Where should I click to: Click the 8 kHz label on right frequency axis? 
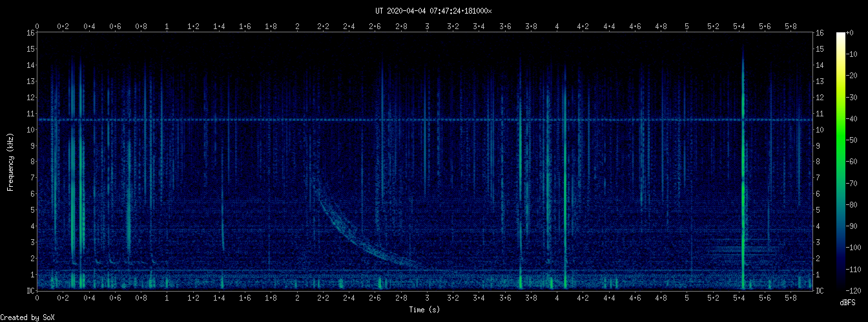pyautogui.click(x=819, y=162)
